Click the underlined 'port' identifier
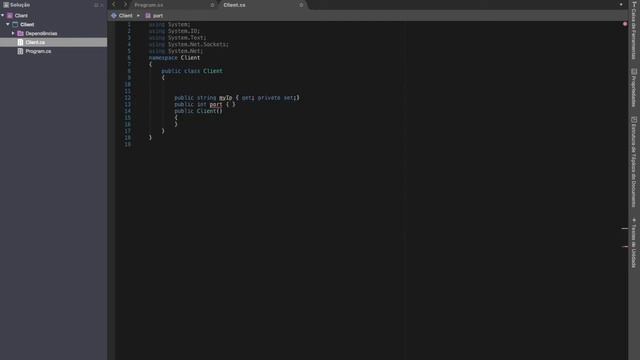The image size is (640, 360). (216, 104)
